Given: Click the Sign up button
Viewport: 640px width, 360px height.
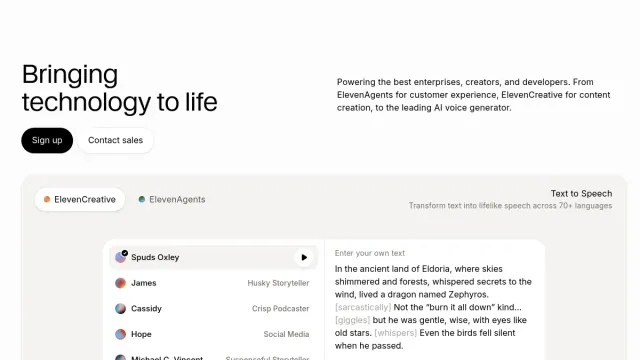Looking at the screenshot, I should click(47, 140).
